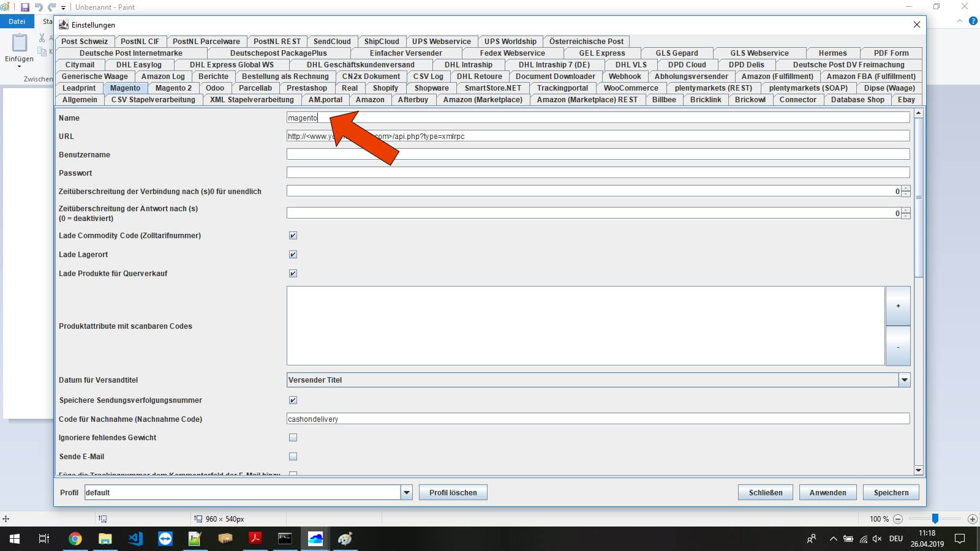The width and height of the screenshot is (980, 551).
Task: Click the plus button for Produktattribute
Action: pyautogui.click(x=898, y=306)
